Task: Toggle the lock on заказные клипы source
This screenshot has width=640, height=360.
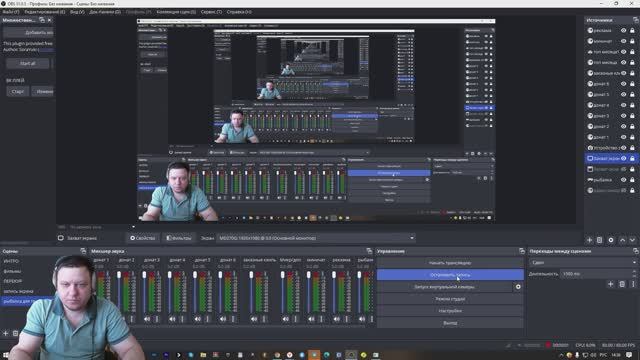Action: [632, 73]
